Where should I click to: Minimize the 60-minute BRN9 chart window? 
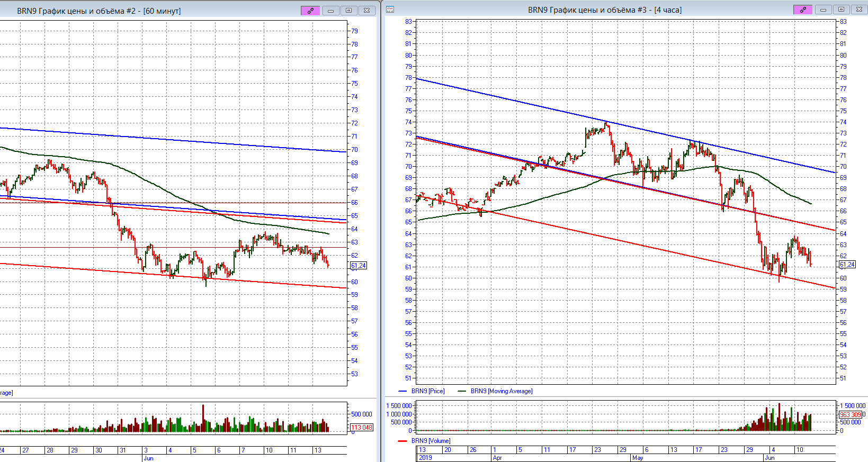point(330,11)
